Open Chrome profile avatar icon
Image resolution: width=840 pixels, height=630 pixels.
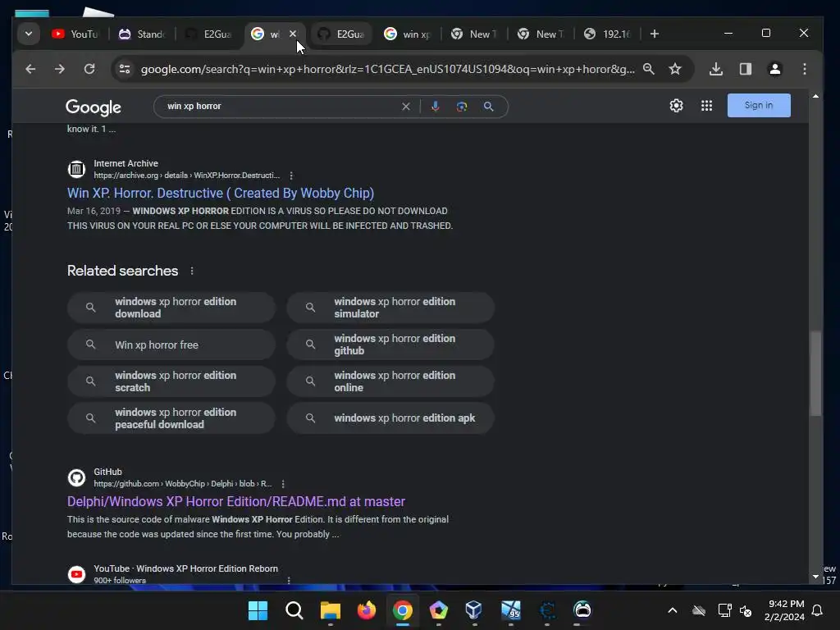[x=774, y=69]
